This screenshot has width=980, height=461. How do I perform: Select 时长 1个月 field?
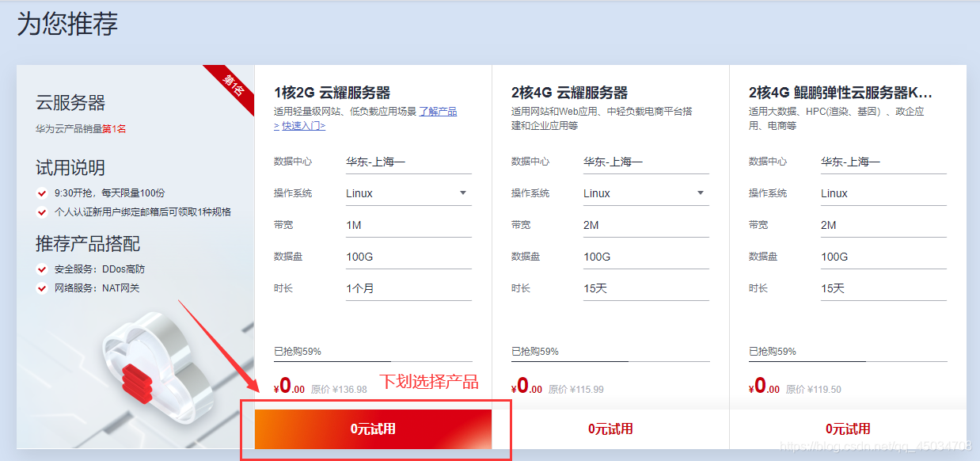408,288
